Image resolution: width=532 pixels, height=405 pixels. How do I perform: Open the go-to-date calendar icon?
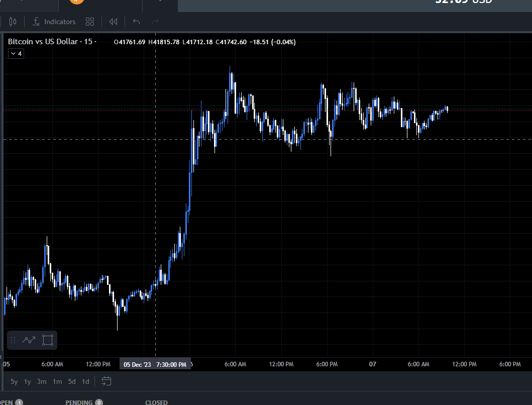coord(106,381)
